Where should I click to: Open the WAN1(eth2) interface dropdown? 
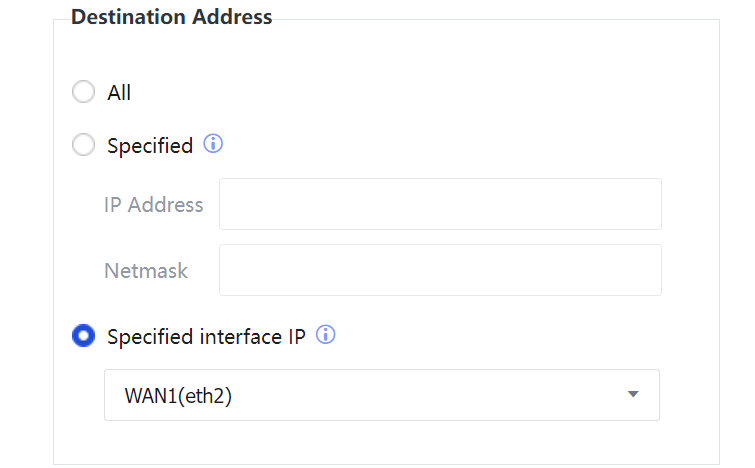(381, 395)
